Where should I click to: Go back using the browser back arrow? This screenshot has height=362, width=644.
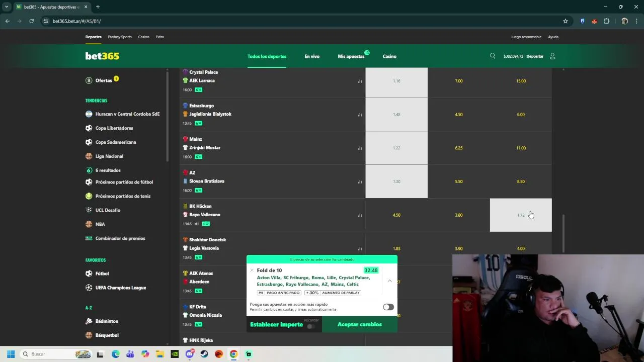click(7, 21)
